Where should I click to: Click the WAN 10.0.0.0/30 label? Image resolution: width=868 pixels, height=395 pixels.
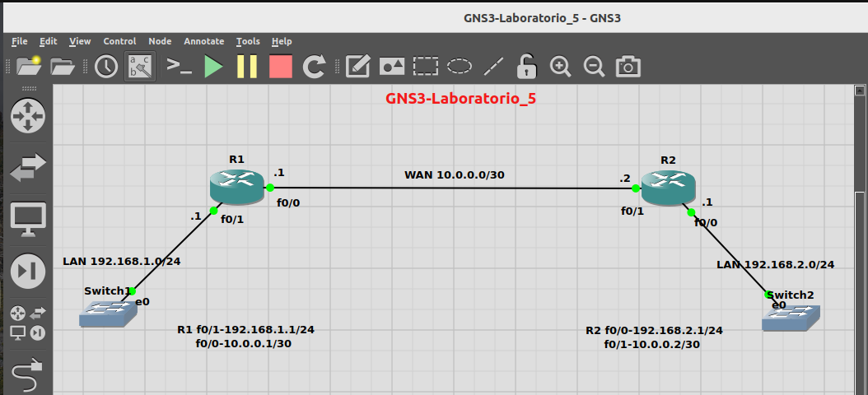tap(455, 174)
